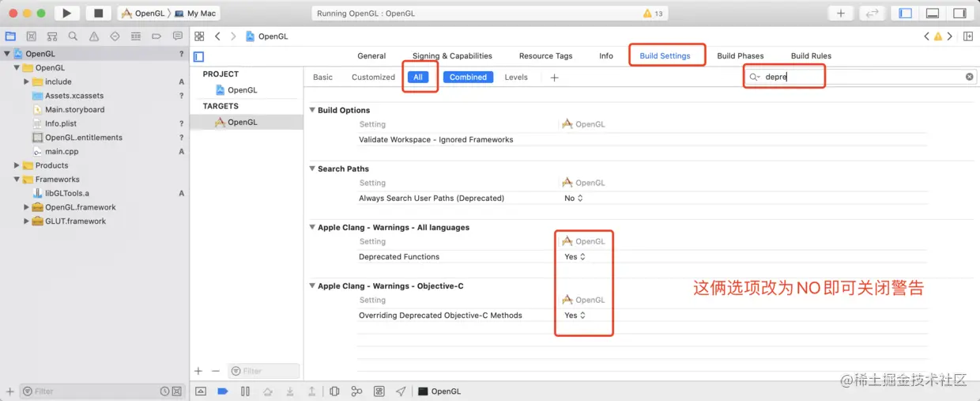Image resolution: width=980 pixels, height=401 pixels.
Task: Open the Resource Tags tab
Action: 545,56
